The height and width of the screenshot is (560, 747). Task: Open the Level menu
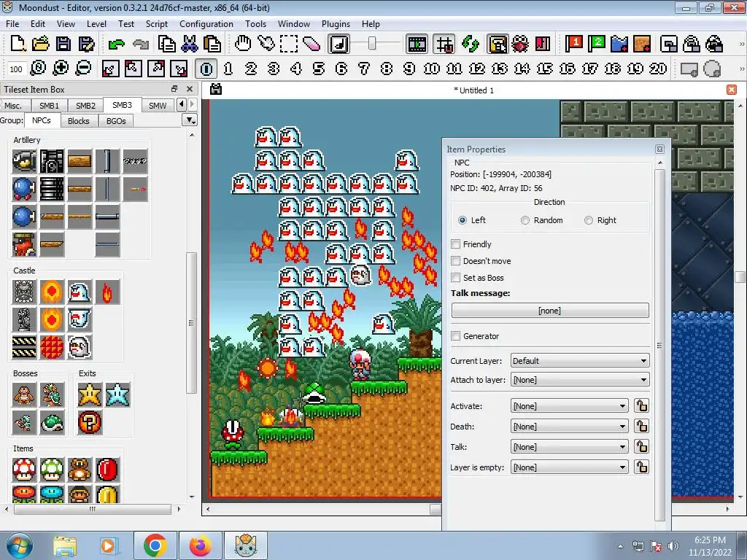click(96, 24)
